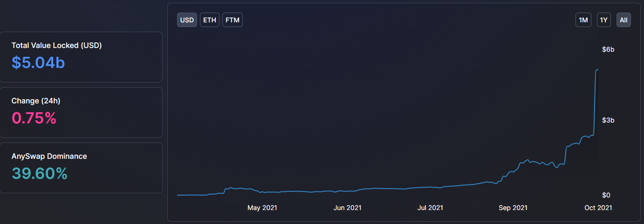Click the $0 y-axis label
Image resolution: width=644 pixels, height=224 pixels.
[607, 195]
